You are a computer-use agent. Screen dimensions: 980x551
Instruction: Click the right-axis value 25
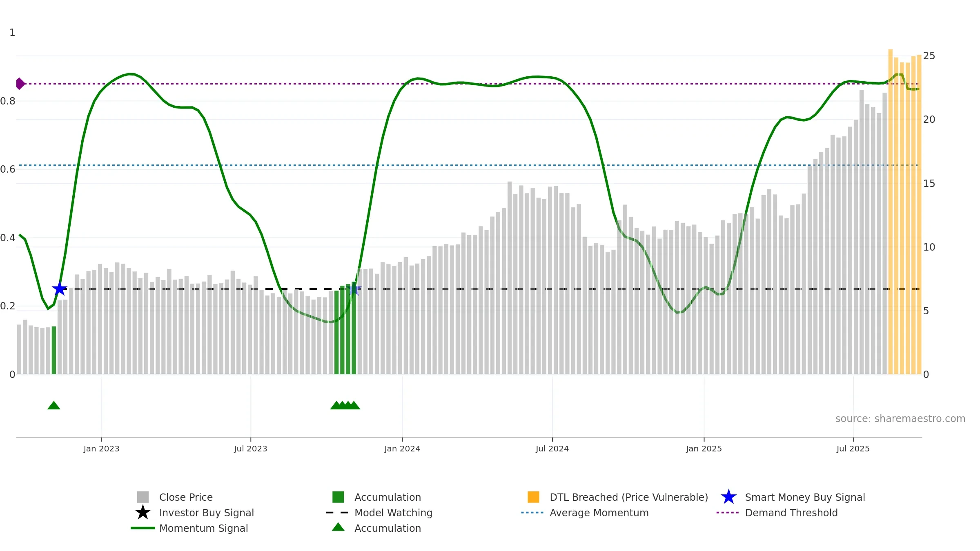click(929, 56)
